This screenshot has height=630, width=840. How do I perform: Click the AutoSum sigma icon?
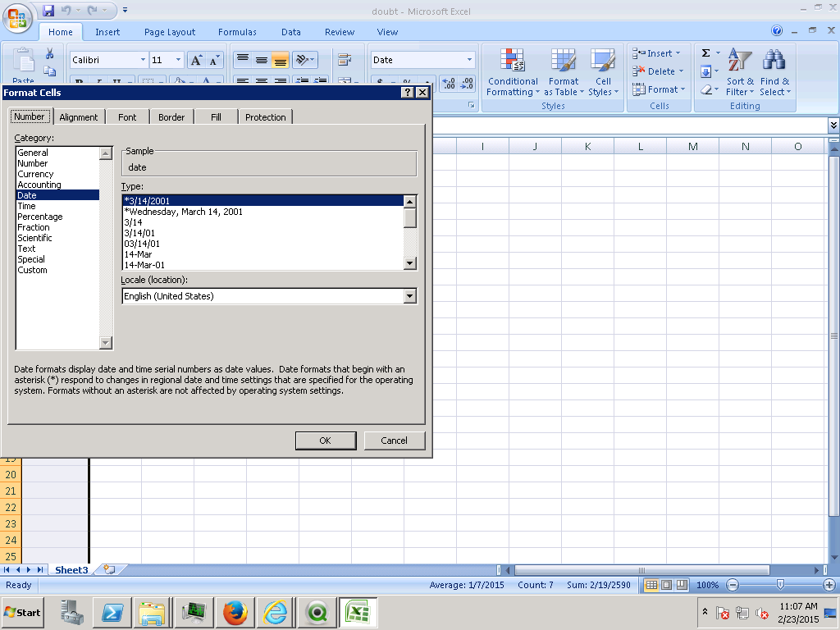tap(705, 53)
